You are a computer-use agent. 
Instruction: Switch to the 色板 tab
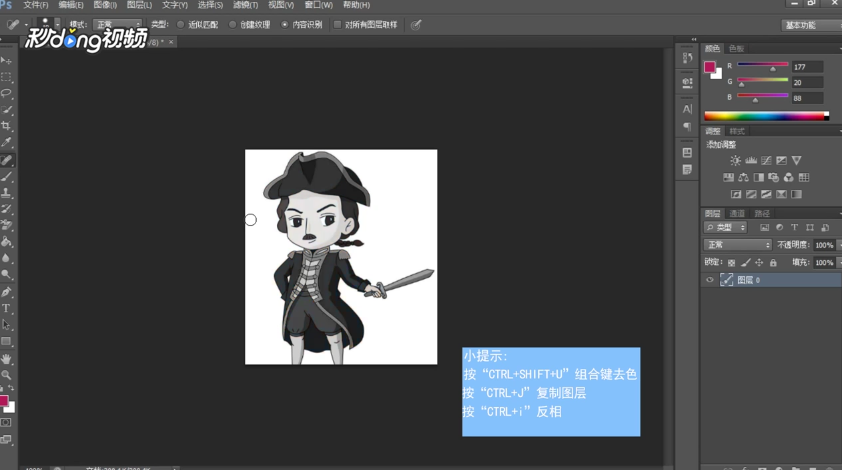736,48
